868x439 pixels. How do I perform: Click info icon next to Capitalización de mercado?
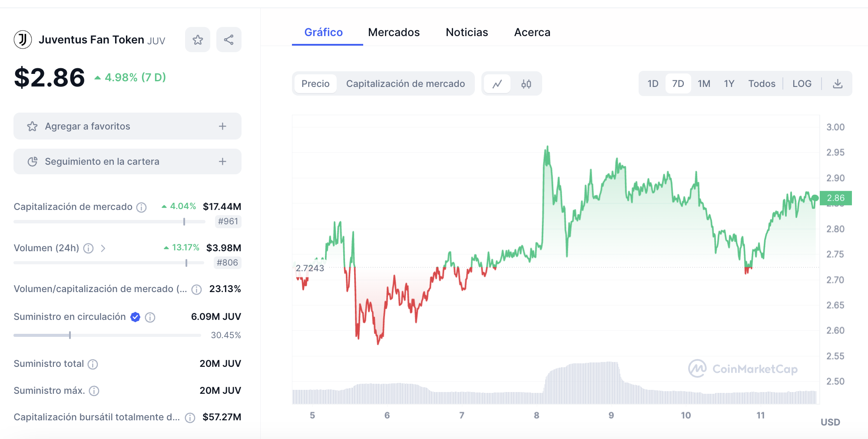coord(142,207)
